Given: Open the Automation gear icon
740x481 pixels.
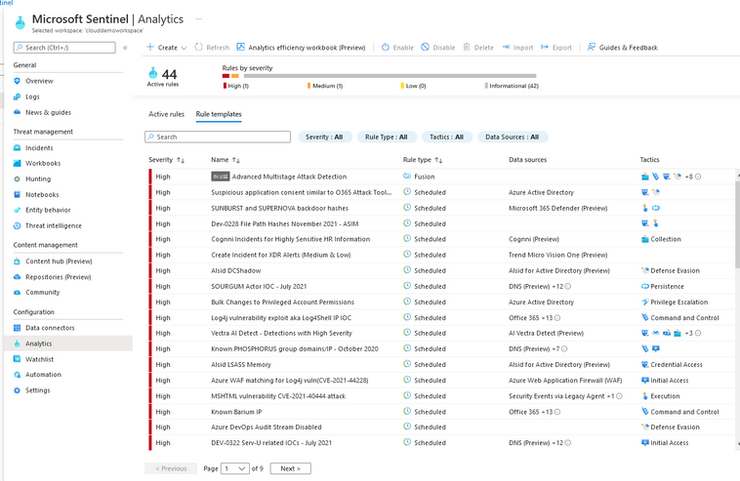Looking at the screenshot, I should pyautogui.click(x=17, y=374).
